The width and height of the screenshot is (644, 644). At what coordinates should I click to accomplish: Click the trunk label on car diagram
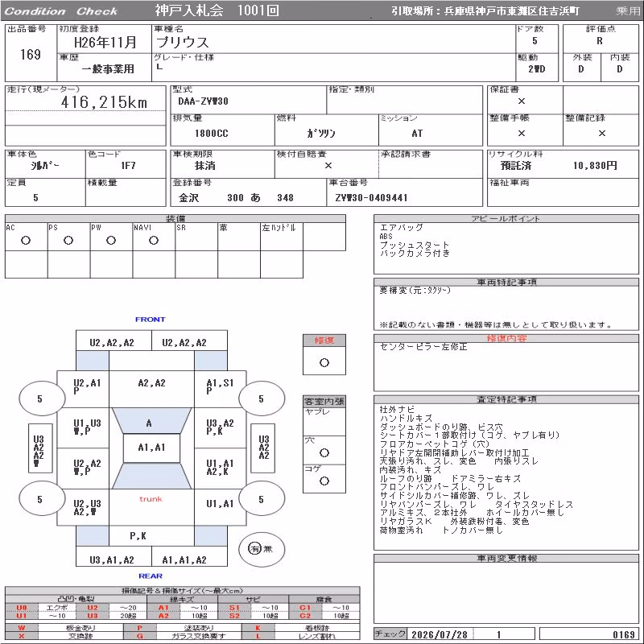[x=151, y=499]
